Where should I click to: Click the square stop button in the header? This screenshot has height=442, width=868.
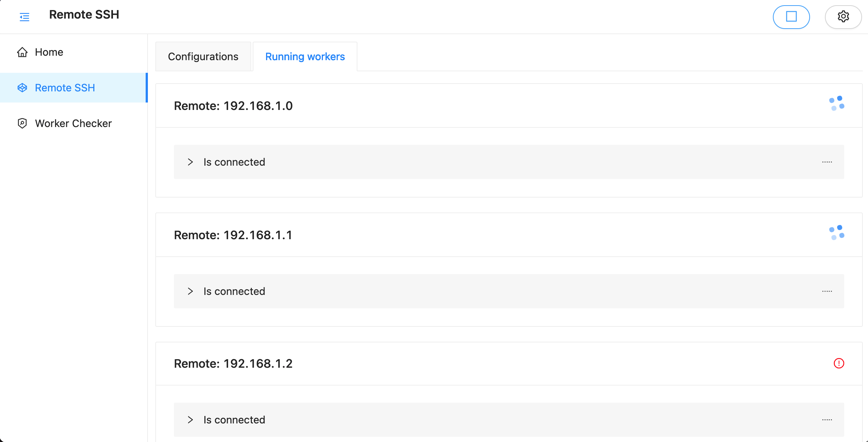(791, 17)
